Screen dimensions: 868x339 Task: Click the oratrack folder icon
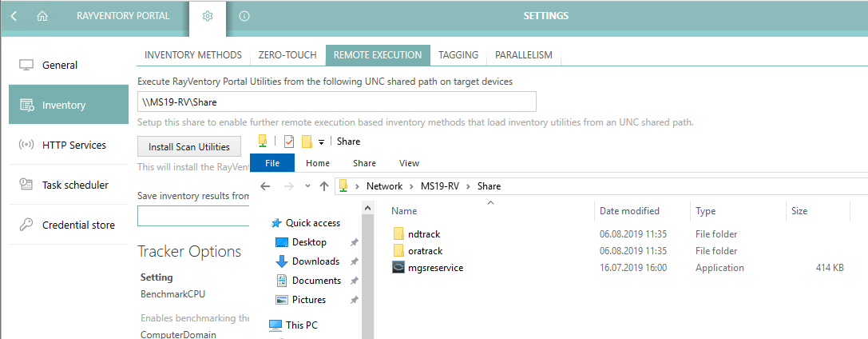[398, 250]
